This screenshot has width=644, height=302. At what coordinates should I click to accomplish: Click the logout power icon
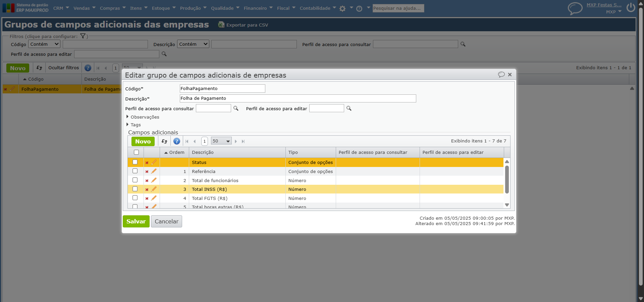coord(631,7)
